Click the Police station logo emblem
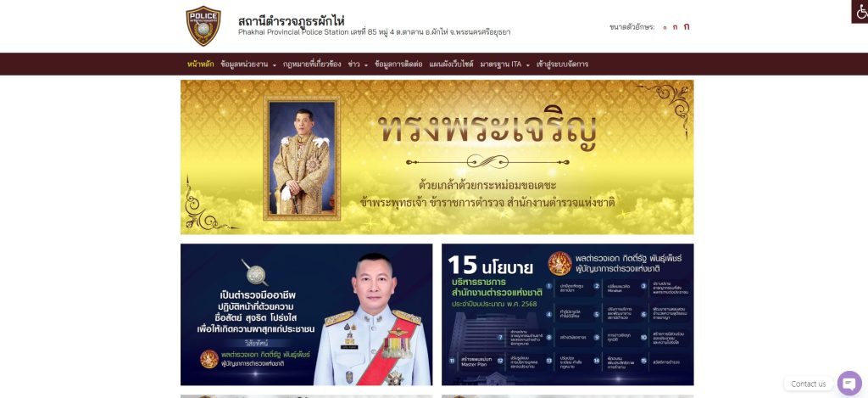This screenshot has width=868, height=398. coord(203,26)
